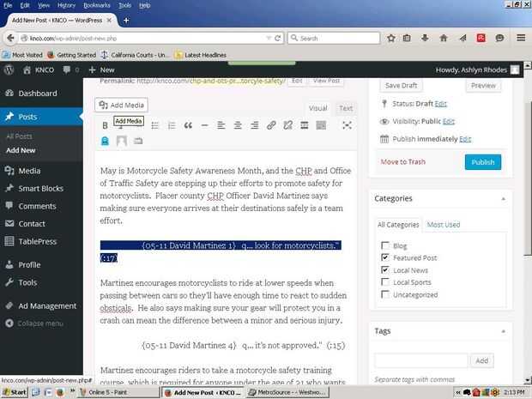Viewport: 532px width, 399px height.
Task: Go back to the previous page
Action: pyautogui.click(x=10, y=38)
